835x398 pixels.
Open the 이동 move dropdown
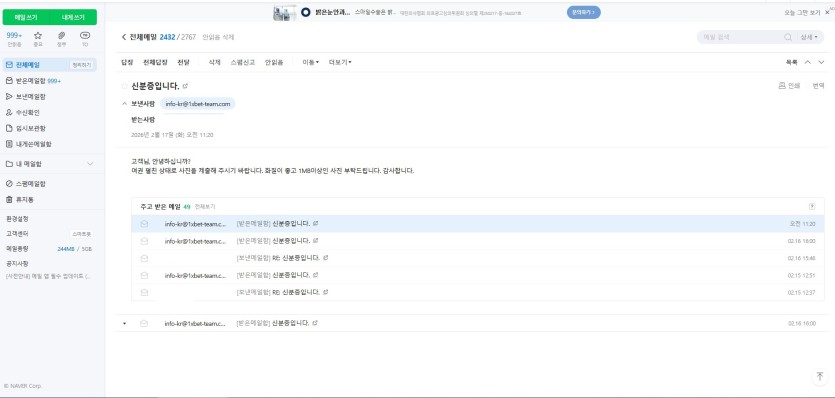pyautogui.click(x=310, y=62)
